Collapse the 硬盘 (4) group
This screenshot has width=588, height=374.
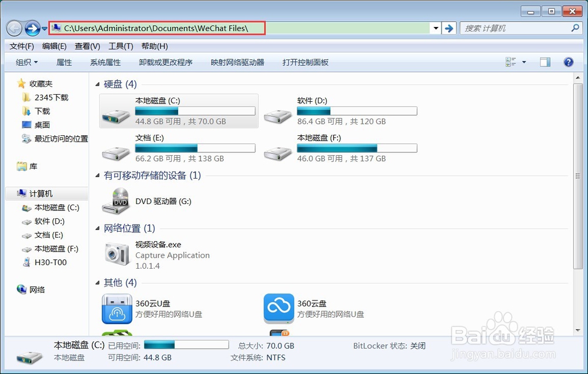[98, 84]
